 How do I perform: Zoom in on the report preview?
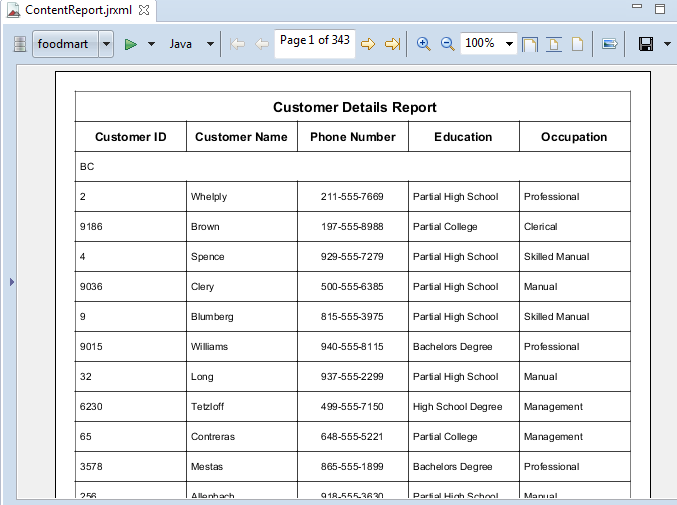pyautogui.click(x=424, y=44)
